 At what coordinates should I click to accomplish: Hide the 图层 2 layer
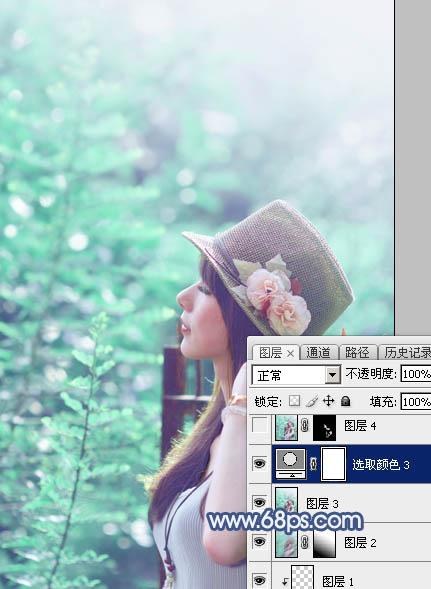(x=259, y=542)
